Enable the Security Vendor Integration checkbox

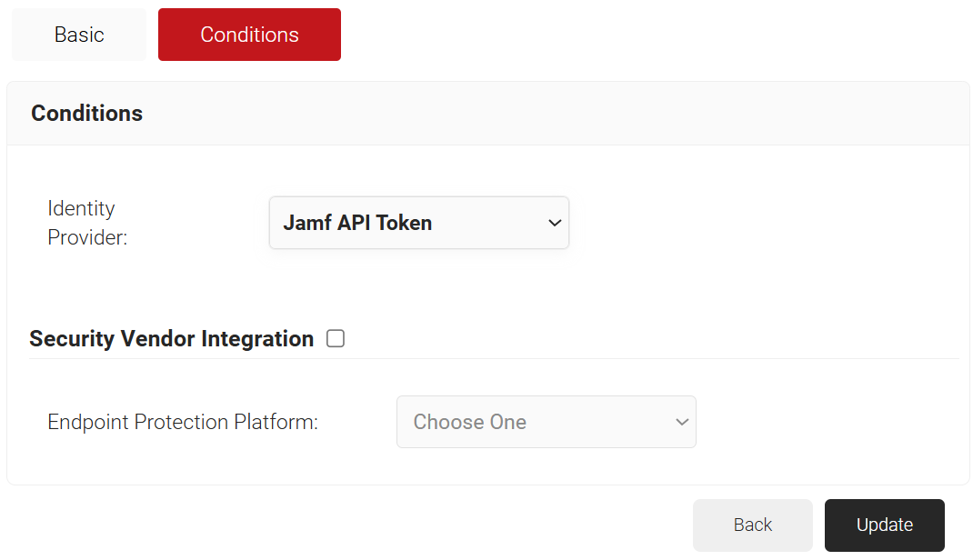[x=336, y=338]
